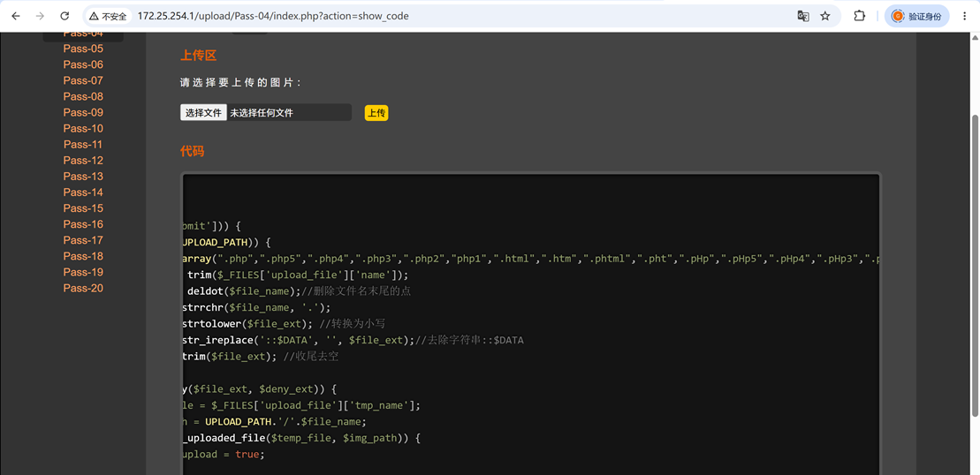
Task: Click the 验证身份 profile button
Action: click(x=916, y=16)
